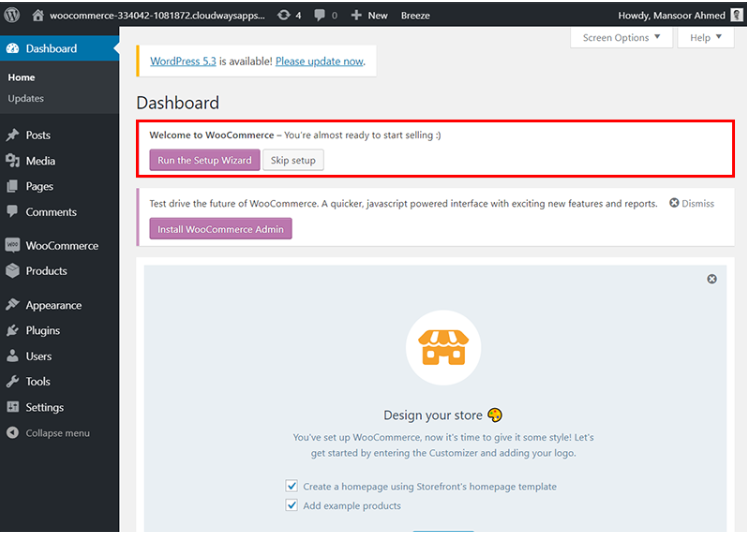747x536 pixels.
Task: Click the Plugins plug icon
Action: point(13,330)
